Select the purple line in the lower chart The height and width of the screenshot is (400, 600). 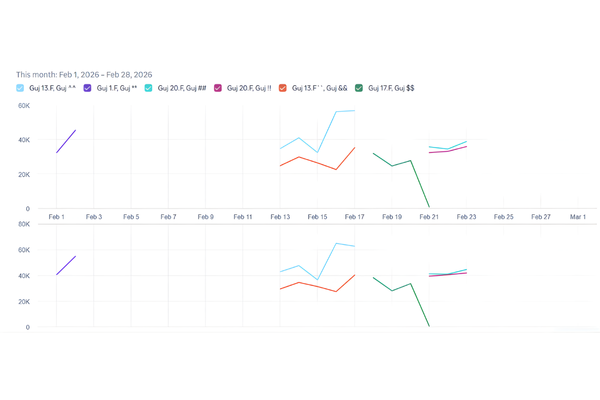point(66,265)
